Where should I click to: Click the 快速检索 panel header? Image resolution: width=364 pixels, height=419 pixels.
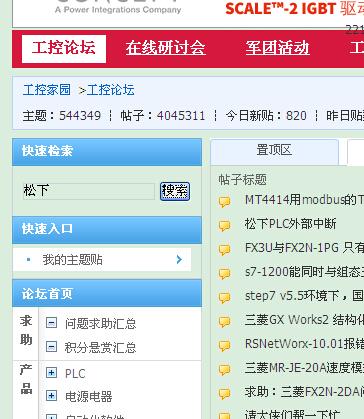[107, 152]
